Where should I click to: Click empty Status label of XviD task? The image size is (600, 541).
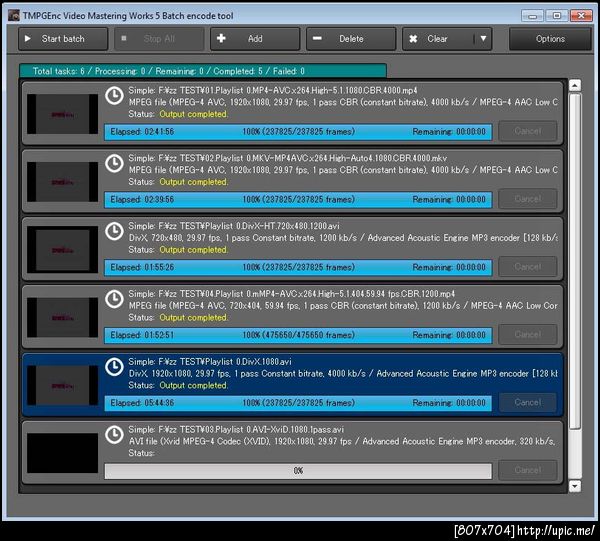coord(141,453)
